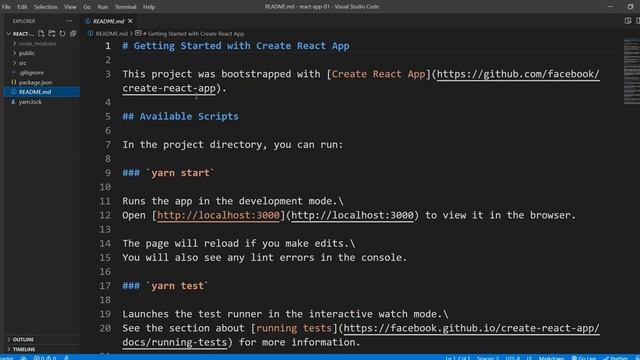Click the package.json braces file icon
The height and width of the screenshot is (360, 640).
(x=13, y=82)
